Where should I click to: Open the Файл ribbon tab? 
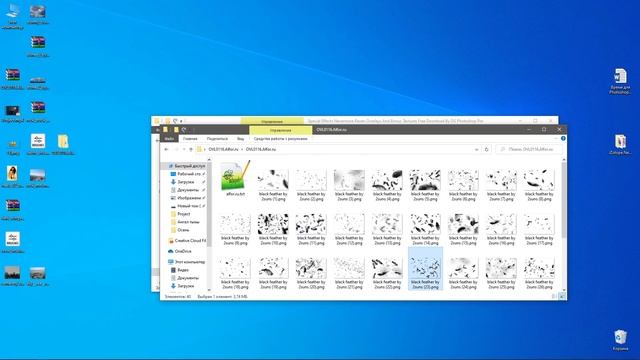[169, 139]
